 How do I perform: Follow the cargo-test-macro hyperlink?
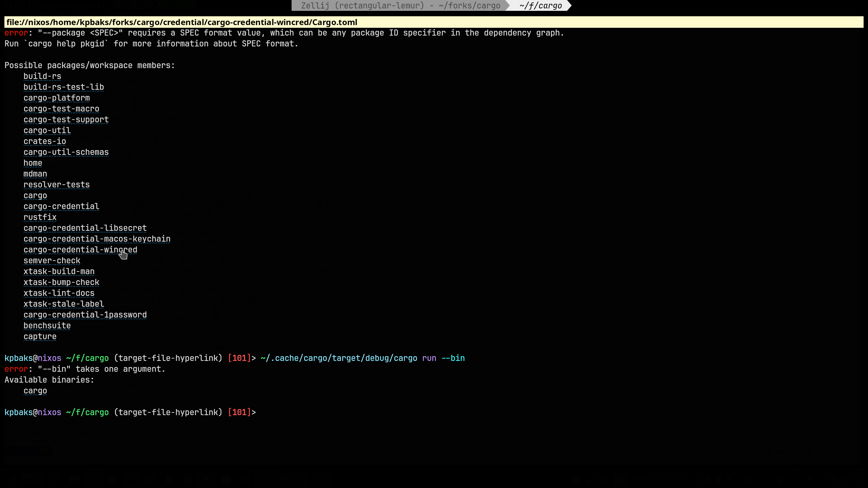(x=61, y=109)
